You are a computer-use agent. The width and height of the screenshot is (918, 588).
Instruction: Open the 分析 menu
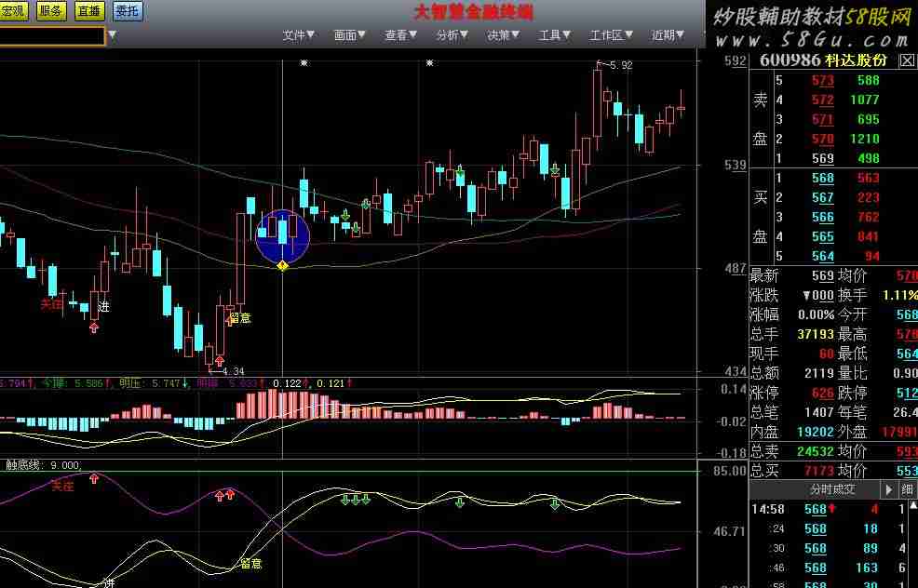point(452,35)
